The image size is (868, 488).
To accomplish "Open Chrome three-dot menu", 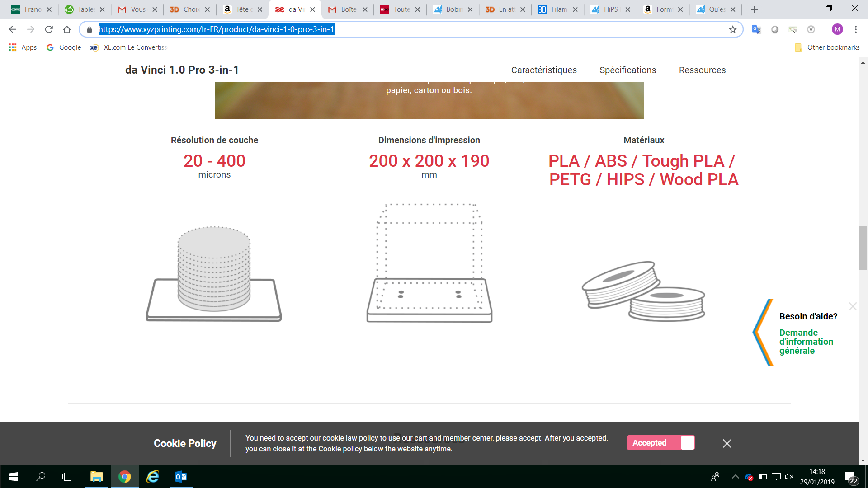I will [856, 29].
